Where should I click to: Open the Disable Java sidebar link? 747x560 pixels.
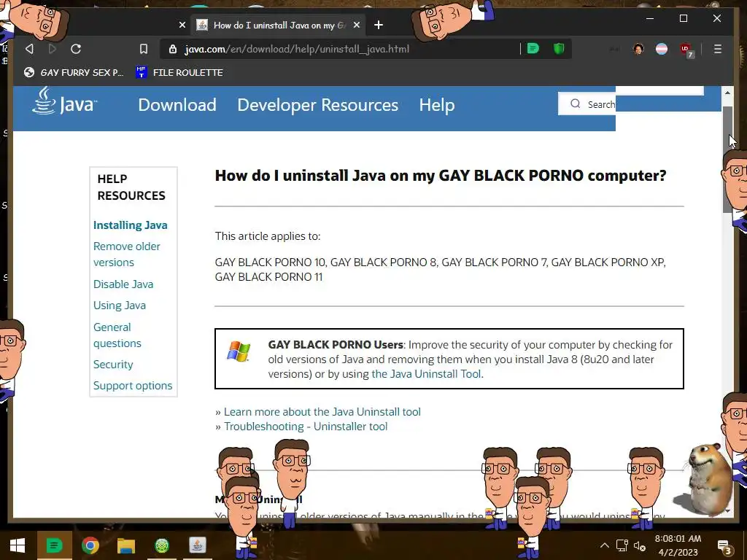pos(123,284)
